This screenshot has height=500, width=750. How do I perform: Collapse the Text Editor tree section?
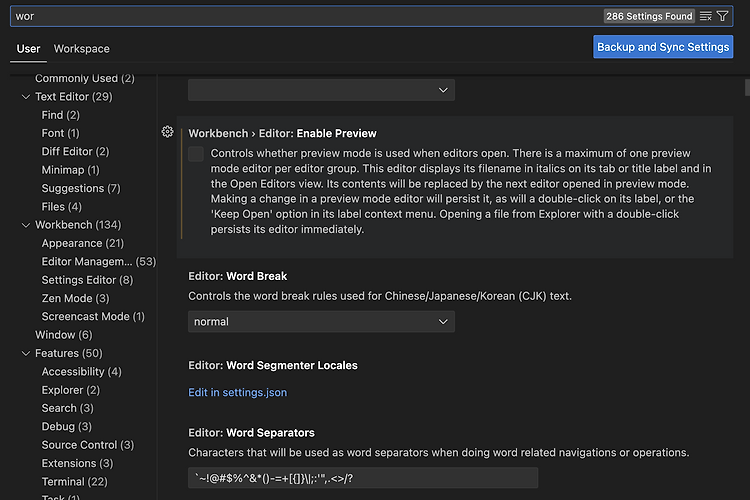(x=26, y=97)
